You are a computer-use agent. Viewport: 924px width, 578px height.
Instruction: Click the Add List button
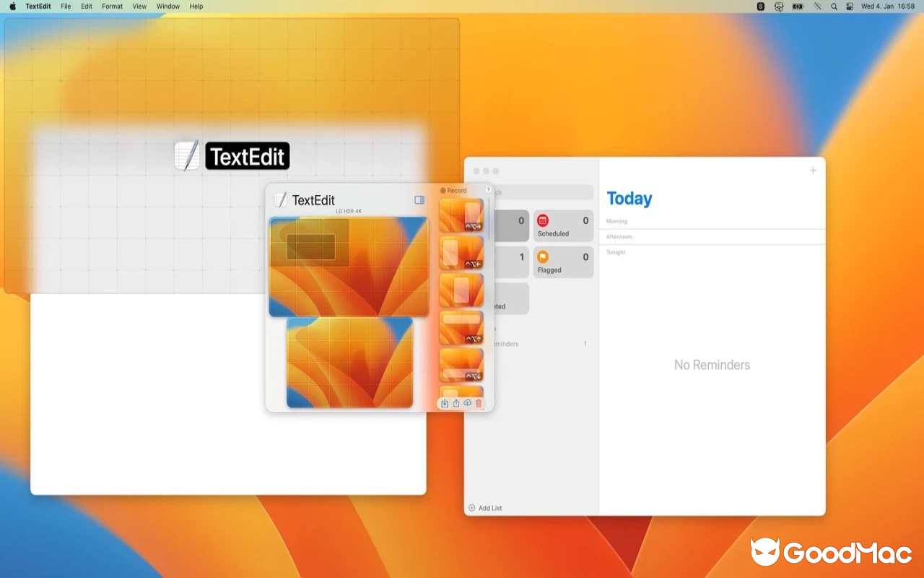point(485,508)
